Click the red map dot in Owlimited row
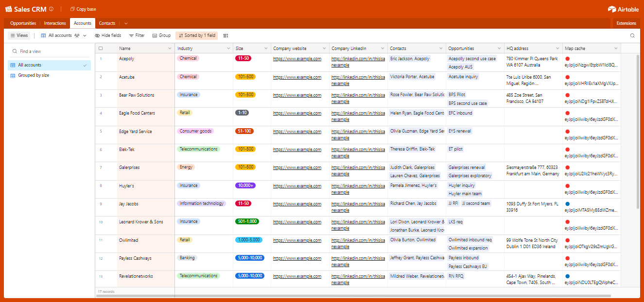 pyautogui.click(x=567, y=240)
